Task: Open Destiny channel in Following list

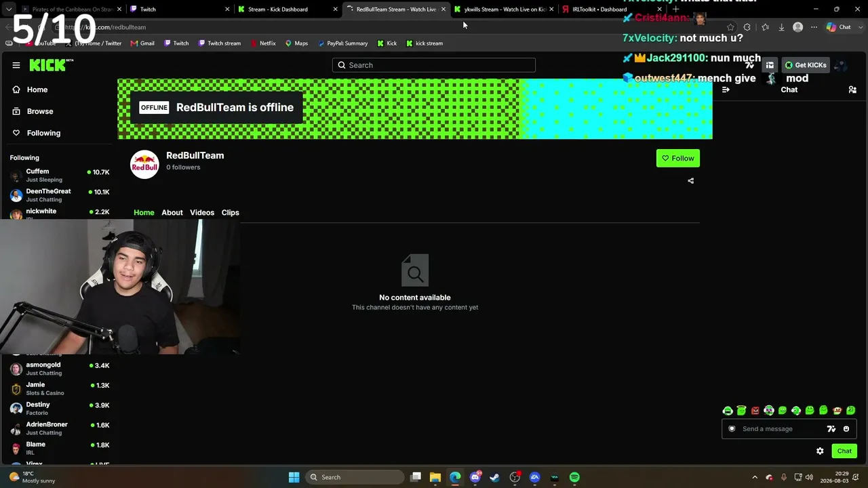Action: [x=60, y=409]
